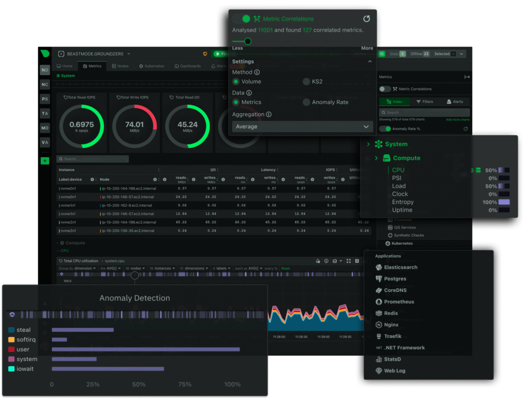Click the green plus button in left sidebar
Image resolution: width=532 pixels, height=403 pixels.
45,161
